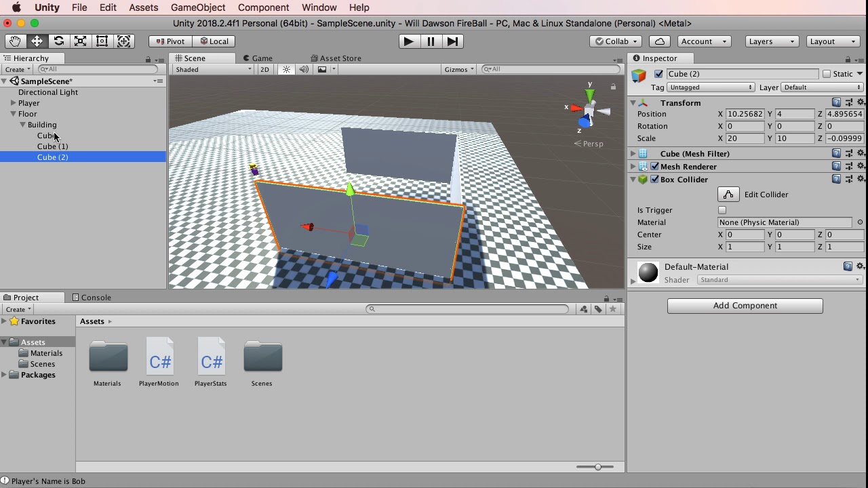Select Cube (1) in Hierarchy
The image size is (868, 488).
click(53, 146)
